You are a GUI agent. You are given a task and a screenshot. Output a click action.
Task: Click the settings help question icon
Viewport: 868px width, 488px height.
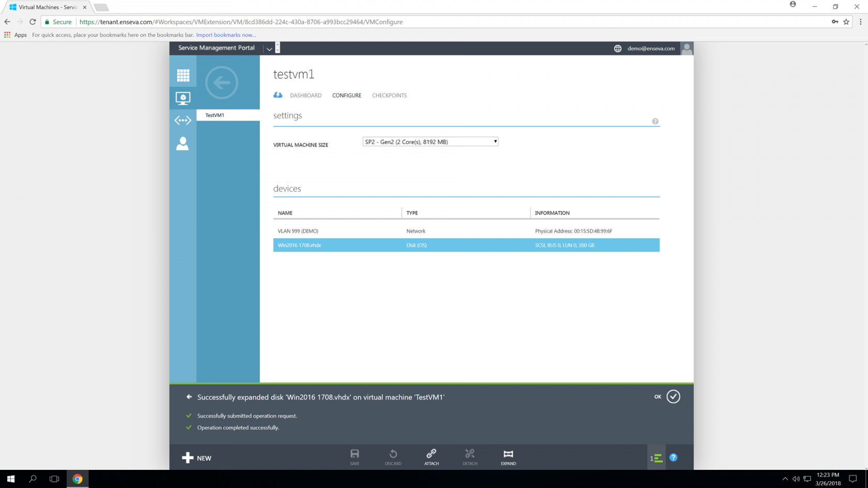tap(655, 121)
